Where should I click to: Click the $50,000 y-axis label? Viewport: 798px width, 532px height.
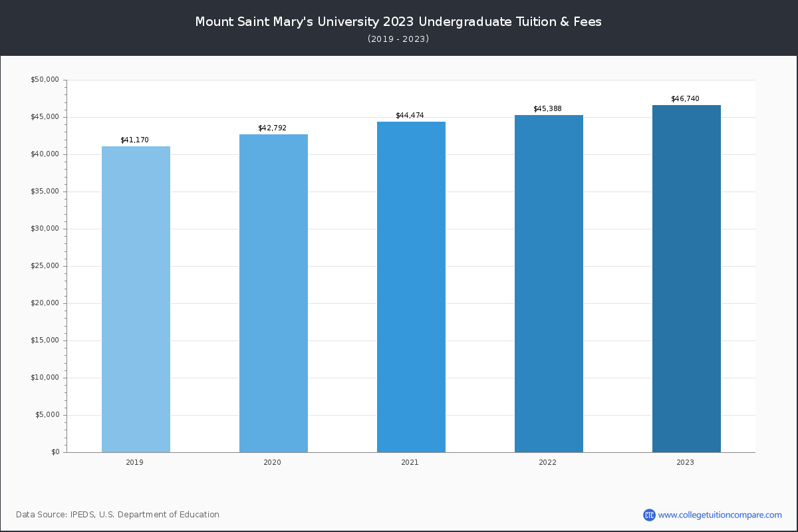45,80
